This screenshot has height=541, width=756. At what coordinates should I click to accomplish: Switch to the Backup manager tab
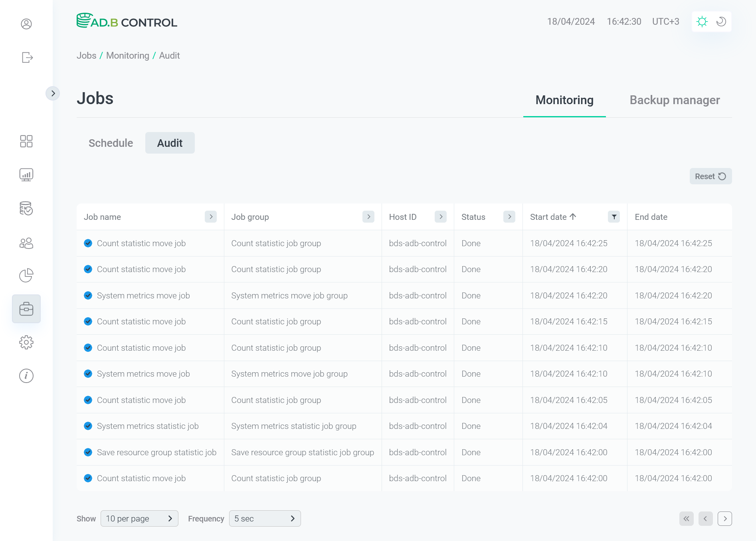[675, 100]
